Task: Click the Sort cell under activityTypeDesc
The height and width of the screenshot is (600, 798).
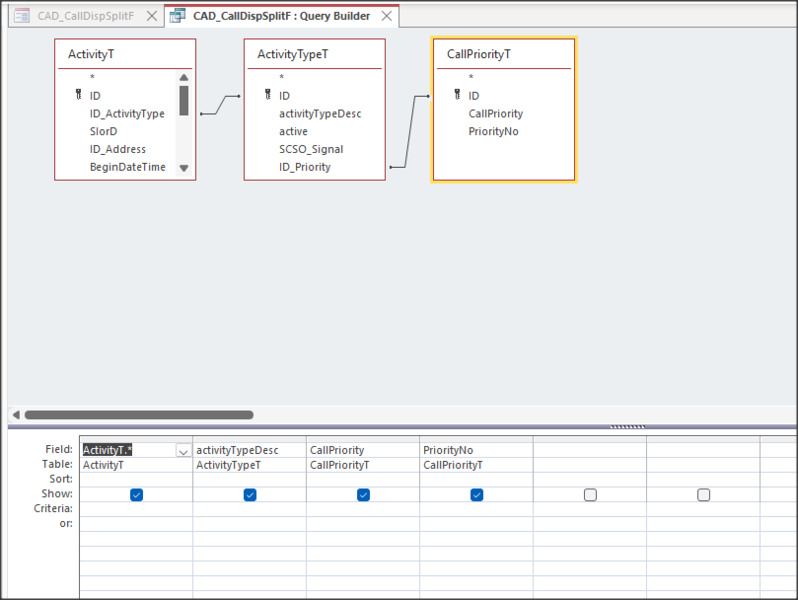Action: [249, 479]
